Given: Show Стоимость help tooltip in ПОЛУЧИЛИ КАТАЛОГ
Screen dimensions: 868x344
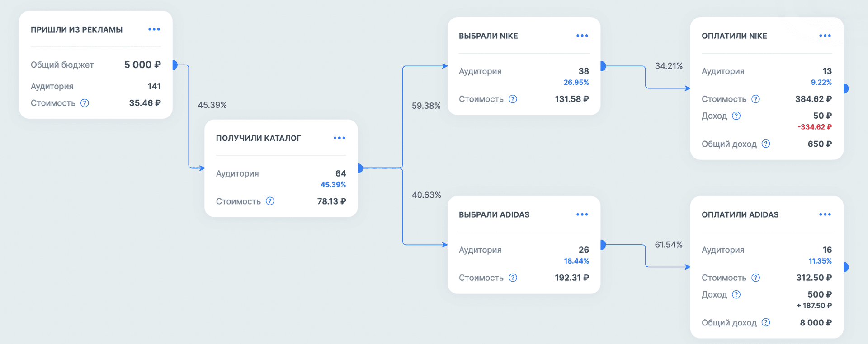Looking at the screenshot, I should (x=270, y=201).
